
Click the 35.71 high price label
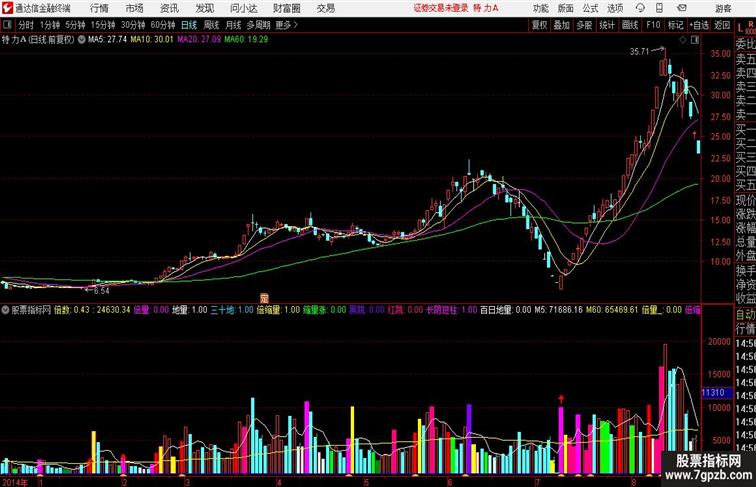pos(639,52)
